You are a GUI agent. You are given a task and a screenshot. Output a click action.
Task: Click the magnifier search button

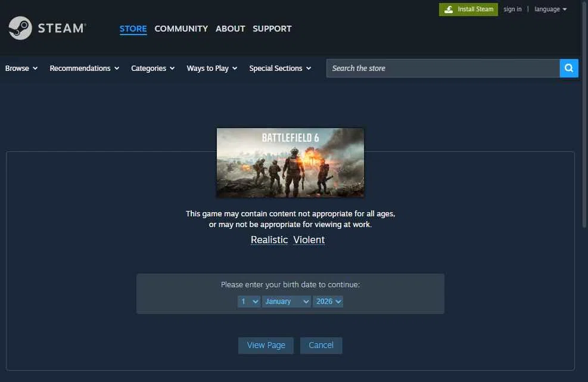click(x=569, y=69)
